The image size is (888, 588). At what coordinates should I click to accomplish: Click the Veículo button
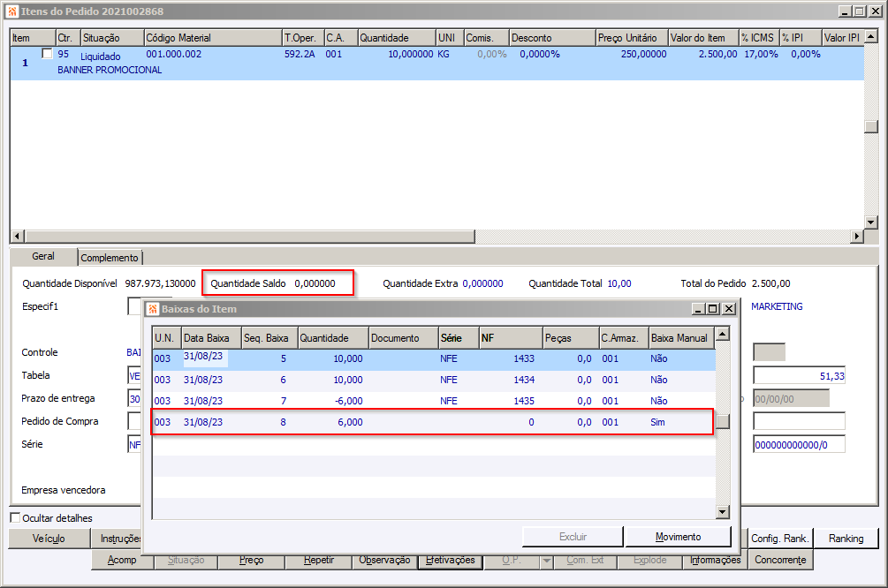coord(49,539)
